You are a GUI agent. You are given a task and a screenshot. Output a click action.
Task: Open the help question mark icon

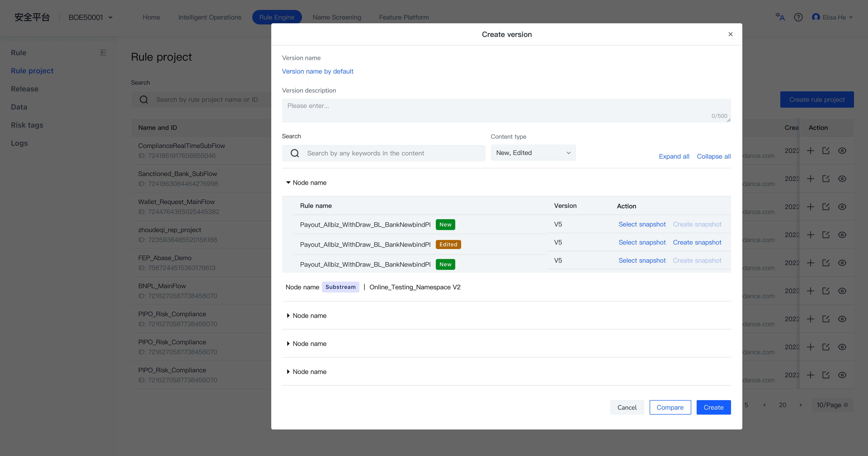click(x=798, y=17)
